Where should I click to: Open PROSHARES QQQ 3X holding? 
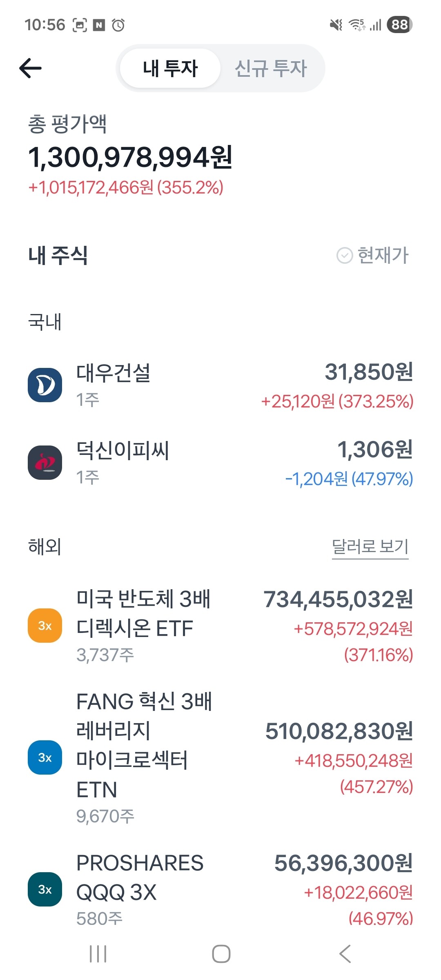pyautogui.click(x=220, y=889)
